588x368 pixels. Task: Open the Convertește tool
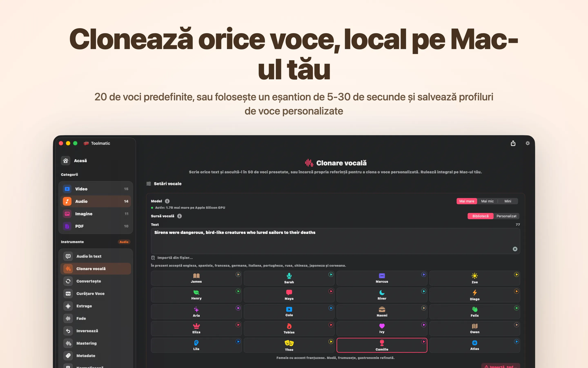(x=96, y=281)
